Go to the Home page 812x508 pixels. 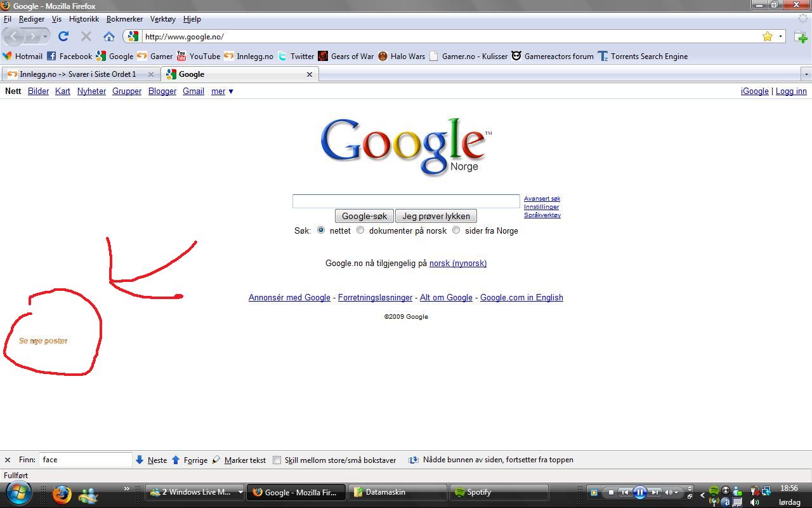click(109, 36)
